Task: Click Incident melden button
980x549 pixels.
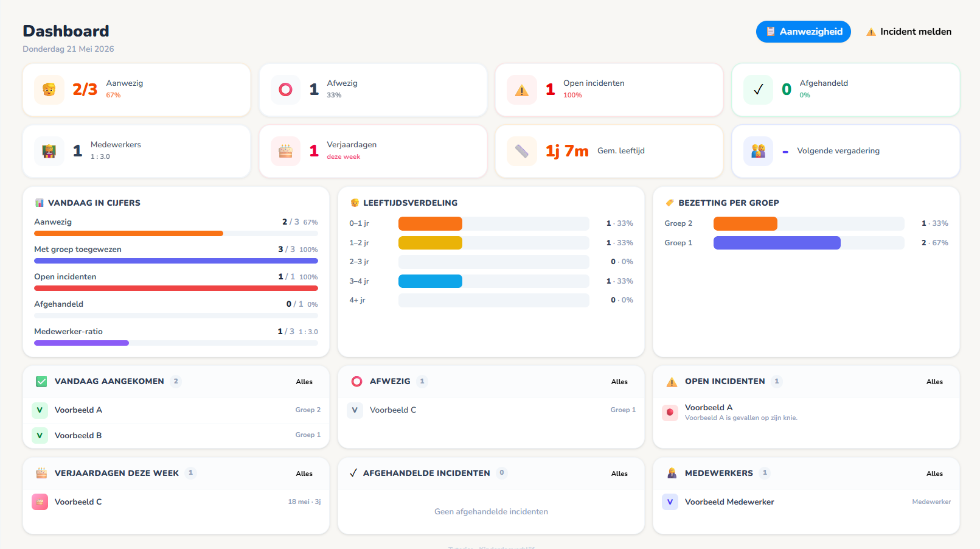Action: [x=909, y=32]
